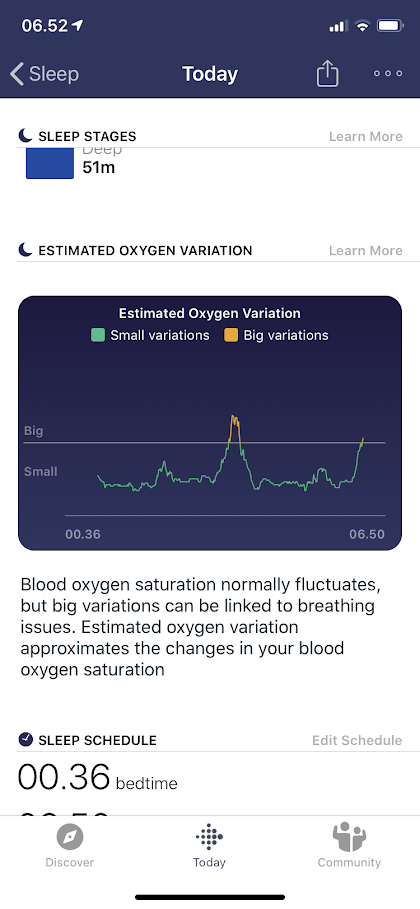Tap the orange peak on oxygen chart

pos(234,429)
